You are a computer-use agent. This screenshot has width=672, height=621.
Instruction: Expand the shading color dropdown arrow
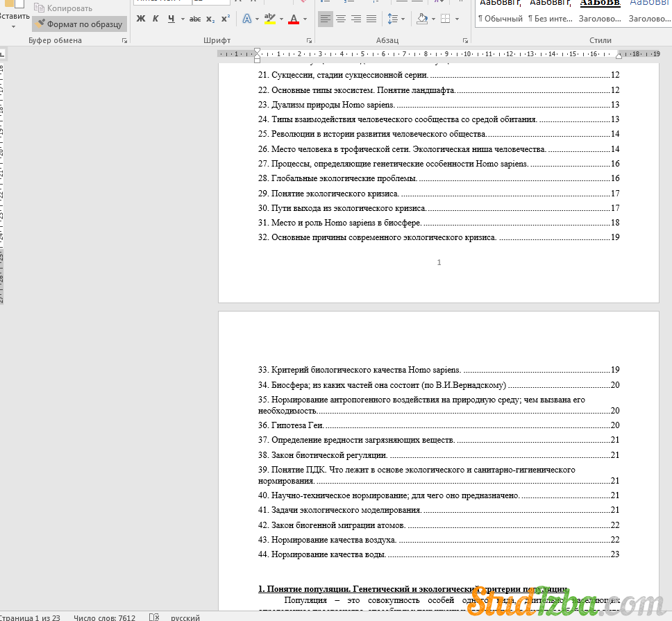coord(433,19)
